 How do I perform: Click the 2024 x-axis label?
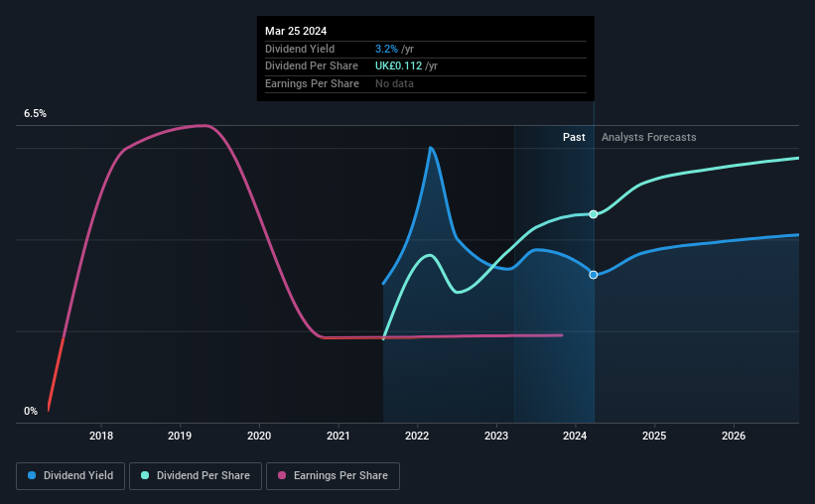coord(575,436)
